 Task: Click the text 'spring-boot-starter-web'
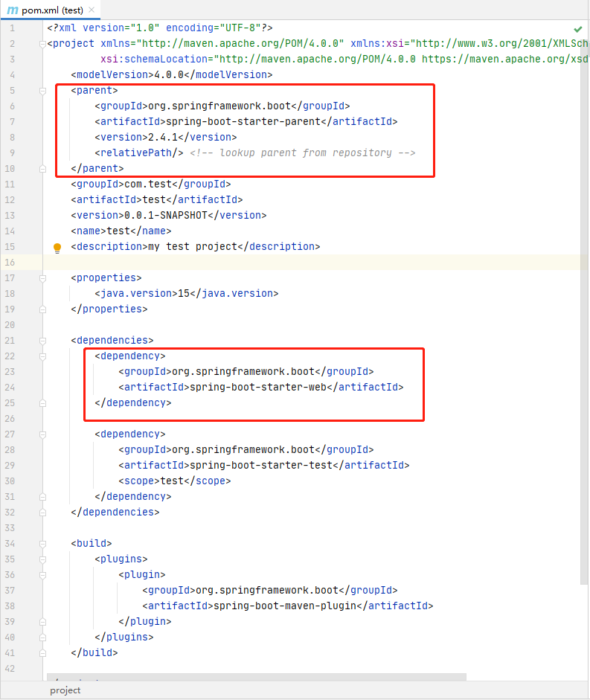click(258, 387)
